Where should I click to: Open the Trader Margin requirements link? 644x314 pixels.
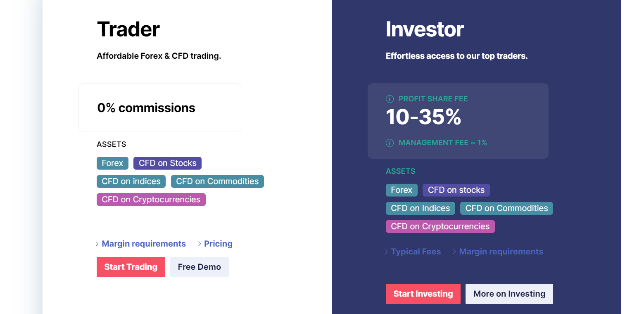143,244
